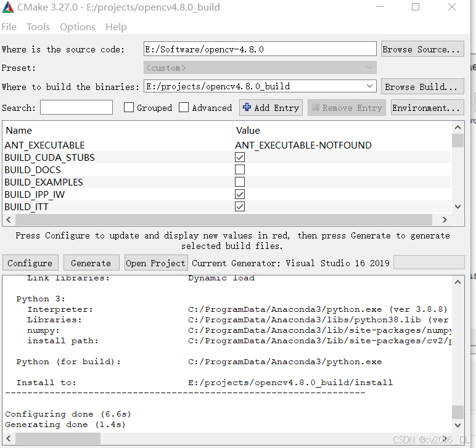Focus the Search input field
The height and width of the screenshot is (448, 476).
coord(76,107)
